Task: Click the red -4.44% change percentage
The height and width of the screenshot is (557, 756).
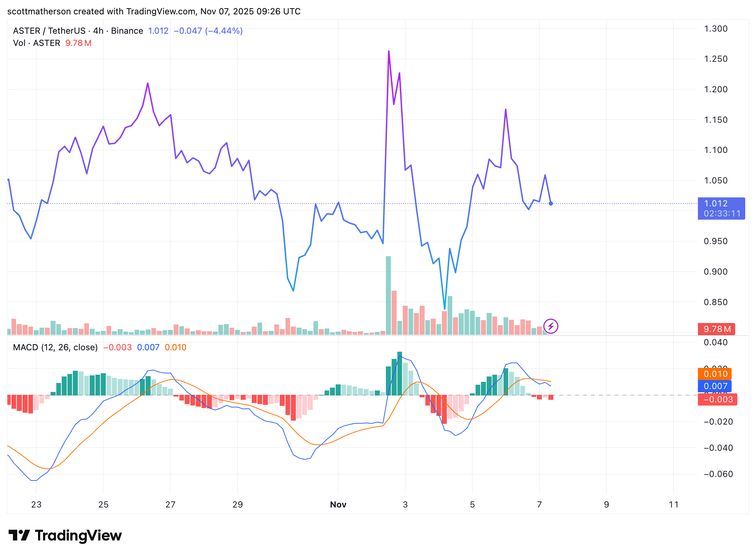Action: [224, 31]
